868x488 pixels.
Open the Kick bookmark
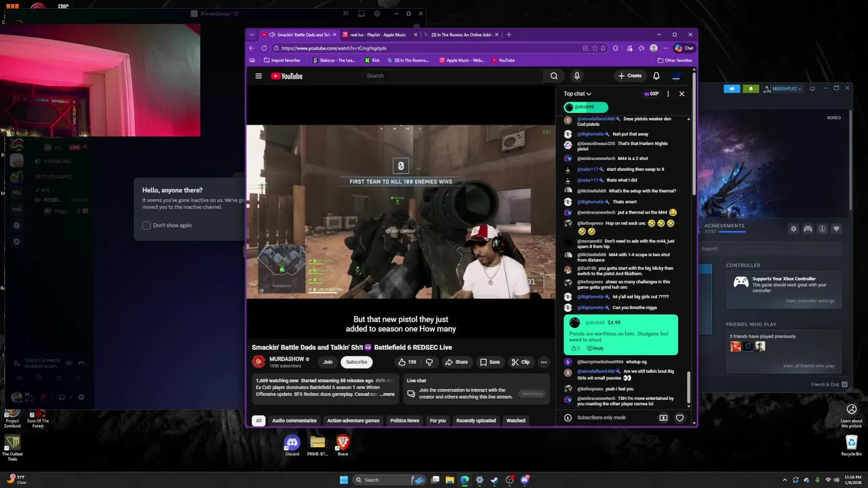(372, 60)
